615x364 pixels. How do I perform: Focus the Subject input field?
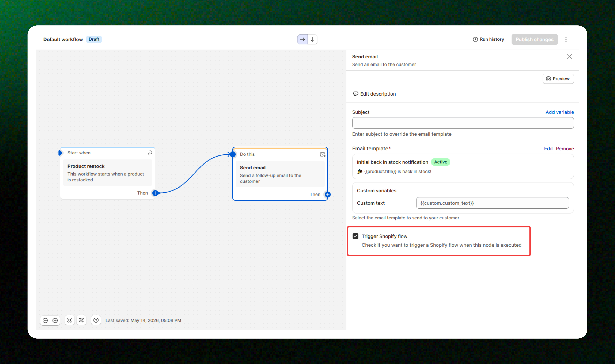[x=463, y=123]
